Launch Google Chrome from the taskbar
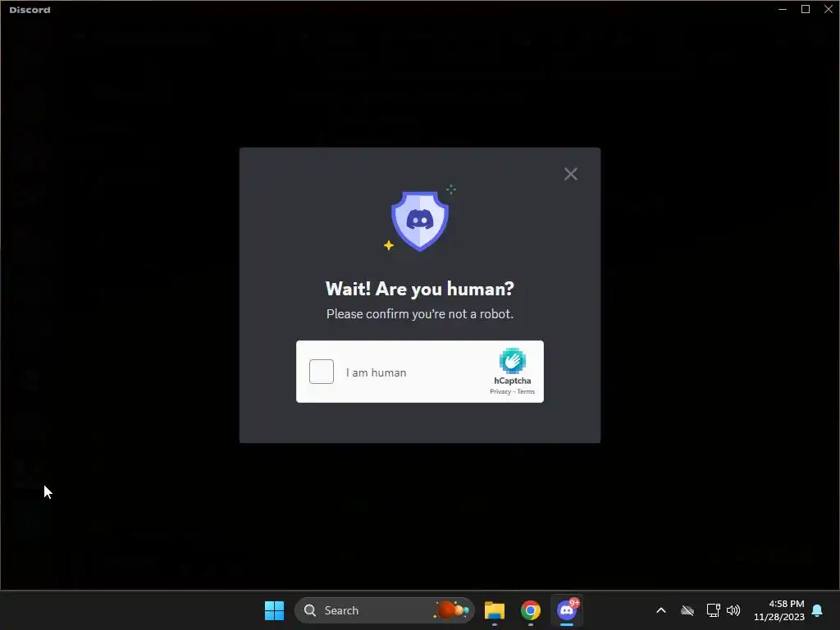This screenshot has width=840, height=630. click(x=531, y=610)
